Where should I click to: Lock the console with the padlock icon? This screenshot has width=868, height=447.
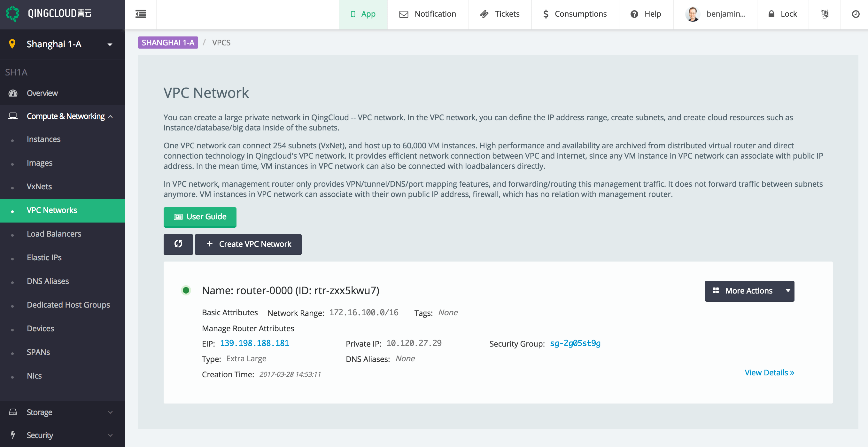coord(771,14)
